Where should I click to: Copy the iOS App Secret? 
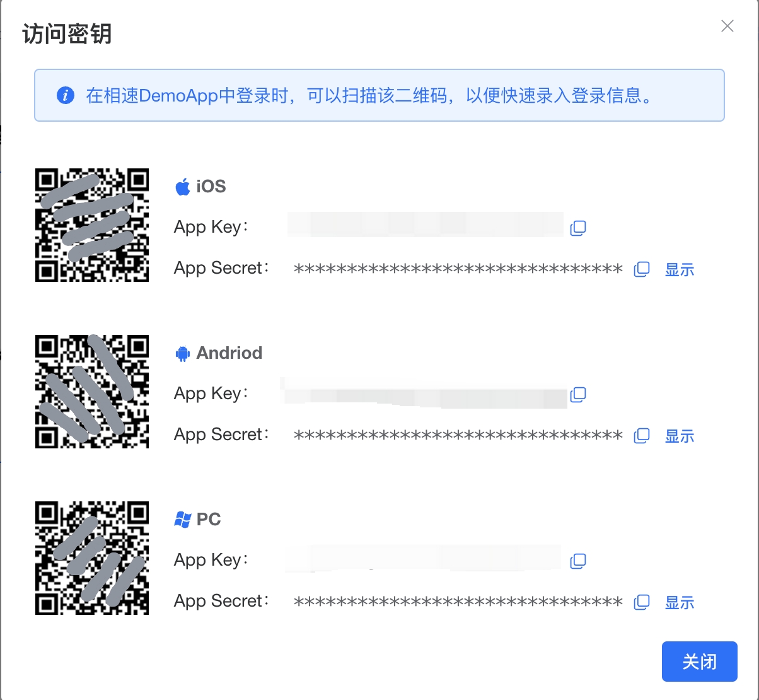(641, 269)
